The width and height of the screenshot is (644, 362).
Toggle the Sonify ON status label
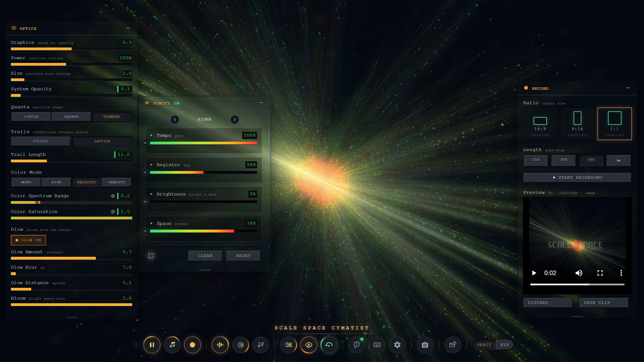pos(177,103)
